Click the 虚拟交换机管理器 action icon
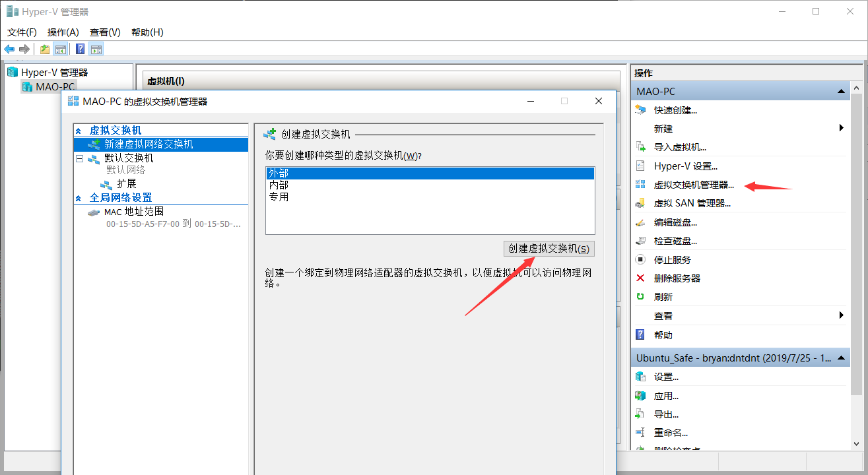This screenshot has width=868, height=475. click(640, 185)
